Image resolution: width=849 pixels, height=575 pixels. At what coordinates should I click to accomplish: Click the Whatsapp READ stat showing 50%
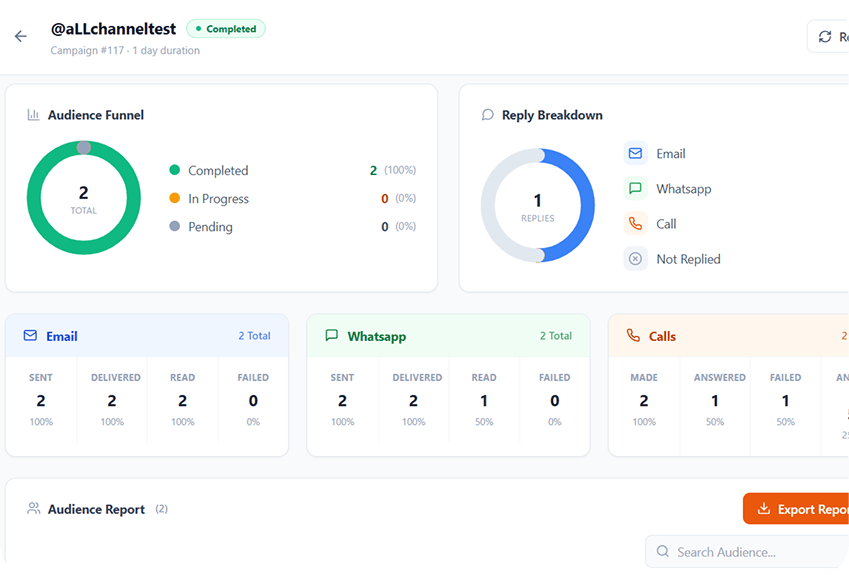click(484, 400)
